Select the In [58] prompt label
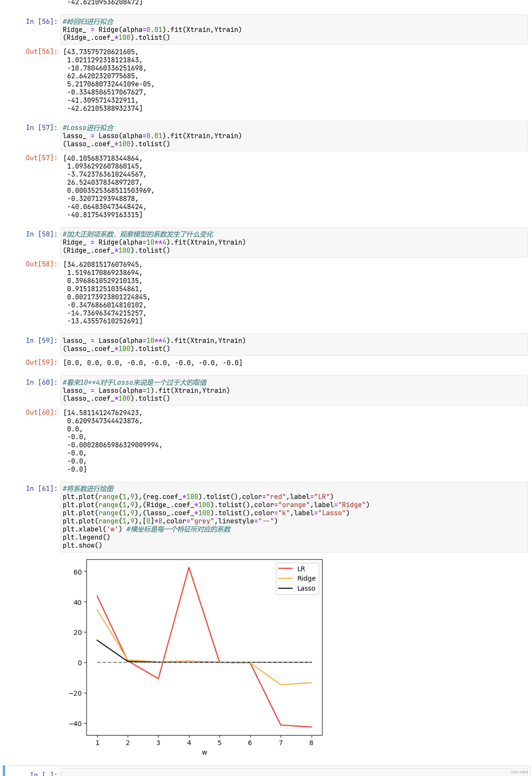The image size is (532, 776). (x=42, y=234)
